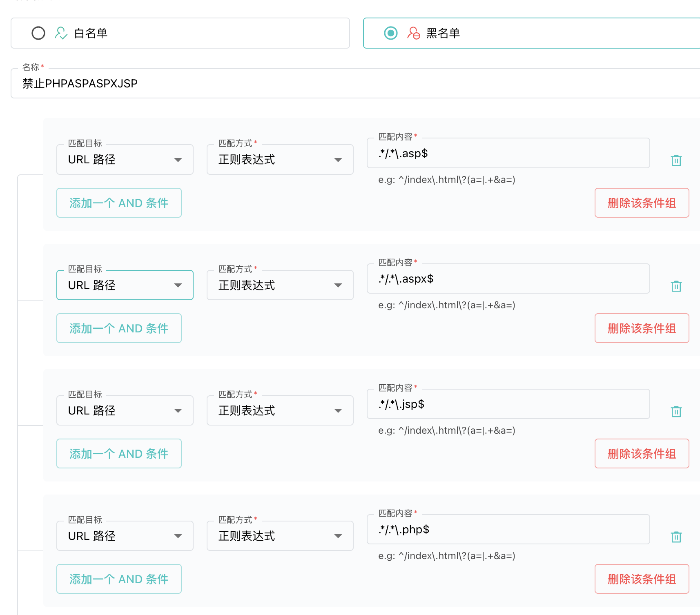This screenshot has height=615, width=700.
Task: Add an AND condition to the .aspx$ group
Action: [119, 328]
